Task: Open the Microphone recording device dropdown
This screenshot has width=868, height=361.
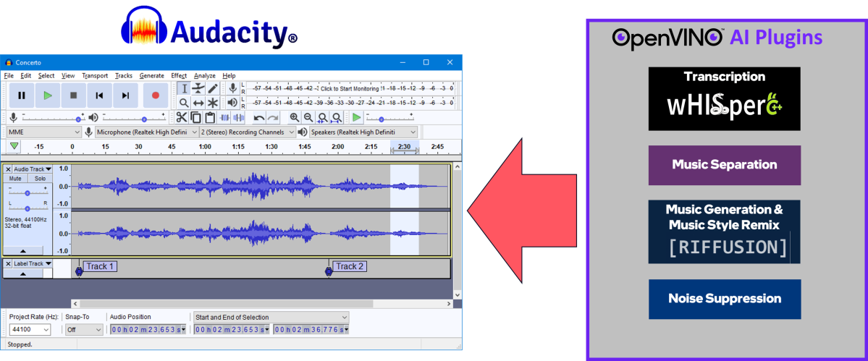Action: pyautogui.click(x=147, y=132)
